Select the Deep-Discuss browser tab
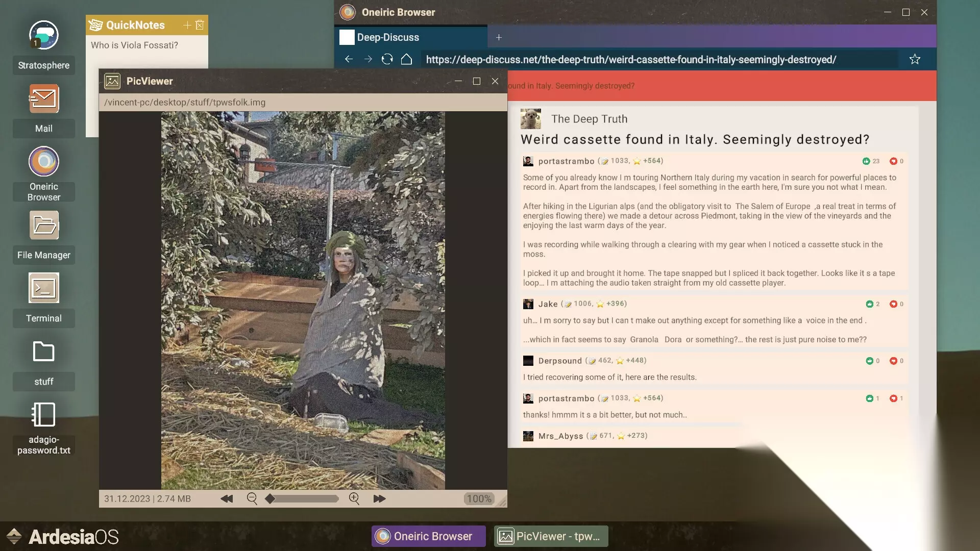Viewport: 980px width, 551px height. tap(388, 37)
